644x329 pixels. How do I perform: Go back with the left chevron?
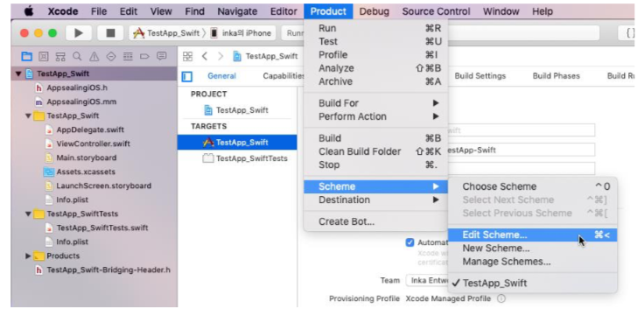click(x=205, y=56)
